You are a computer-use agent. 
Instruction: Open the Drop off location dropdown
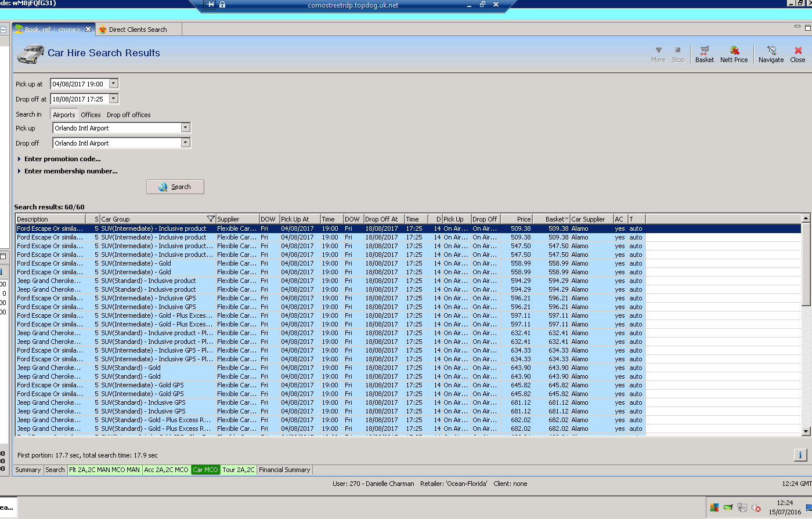point(185,143)
